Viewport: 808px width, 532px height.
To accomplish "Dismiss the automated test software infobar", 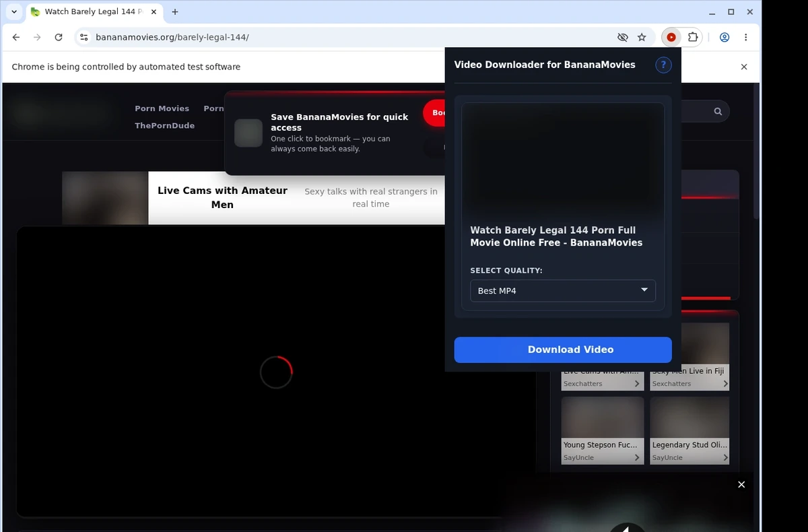I will click(x=744, y=67).
